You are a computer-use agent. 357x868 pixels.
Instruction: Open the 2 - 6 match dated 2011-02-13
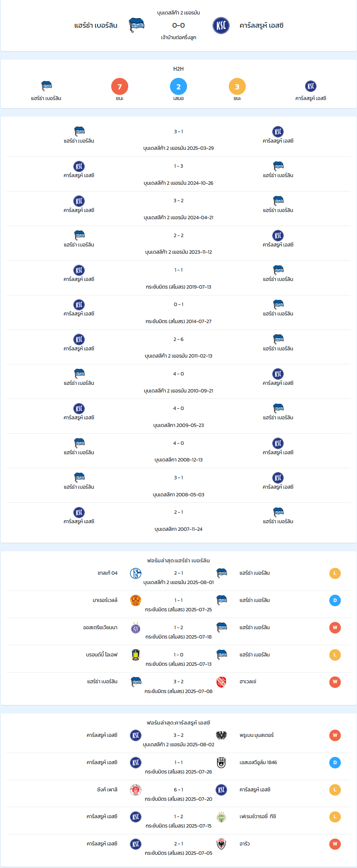178,347
